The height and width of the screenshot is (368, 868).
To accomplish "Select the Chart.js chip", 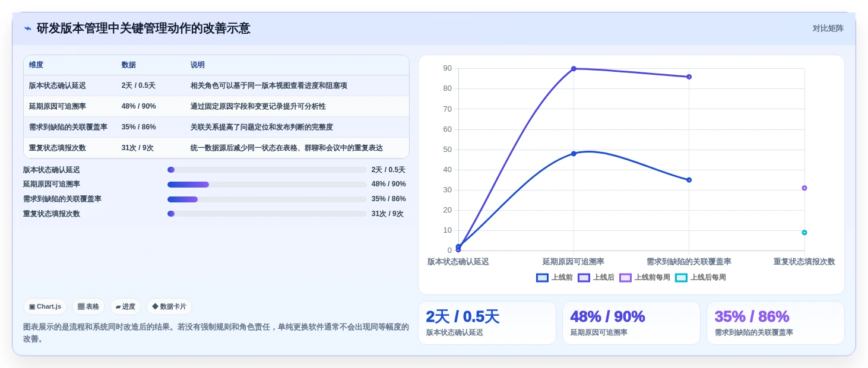I will [x=45, y=307].
